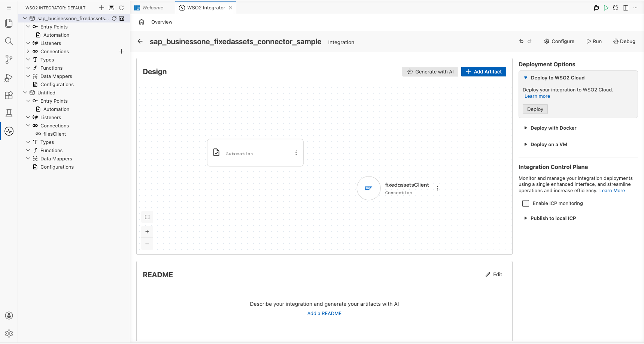Fit the design diagram to screen
The height and width of the screenshot is (344, 644).
147,217
